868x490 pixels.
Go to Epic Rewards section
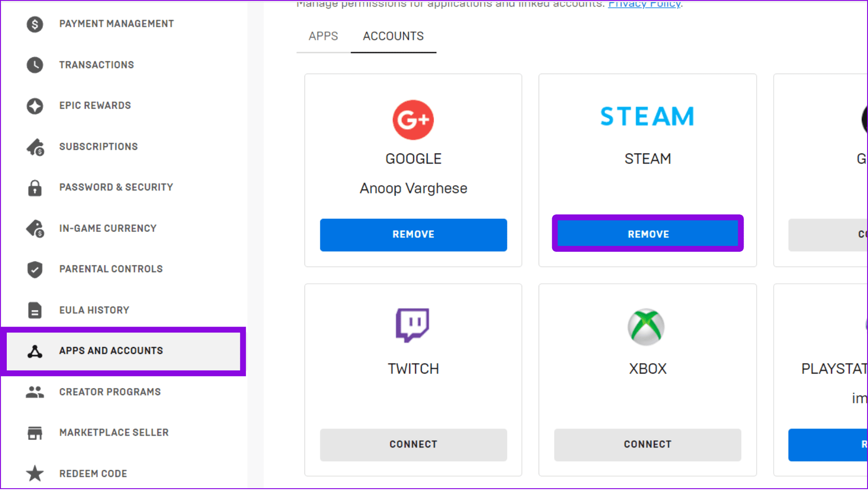click(x=95, y=106)
